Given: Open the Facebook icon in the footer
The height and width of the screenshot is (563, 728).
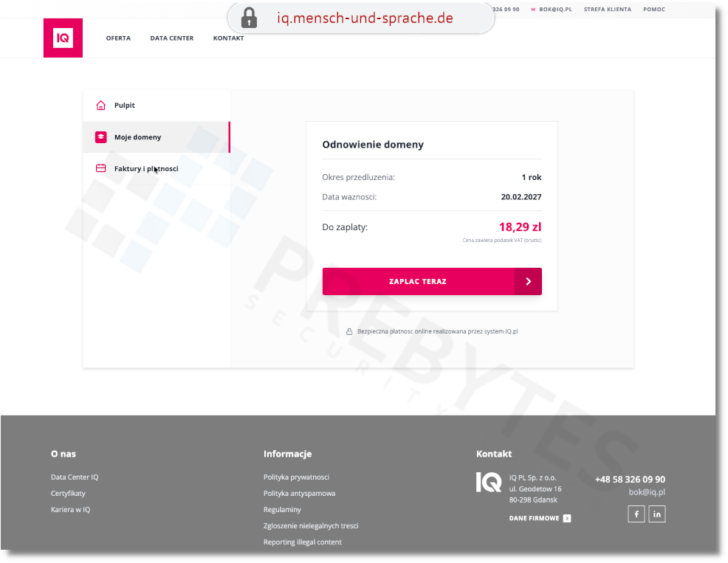Looking at the screenshot, I should click(636, 514).
